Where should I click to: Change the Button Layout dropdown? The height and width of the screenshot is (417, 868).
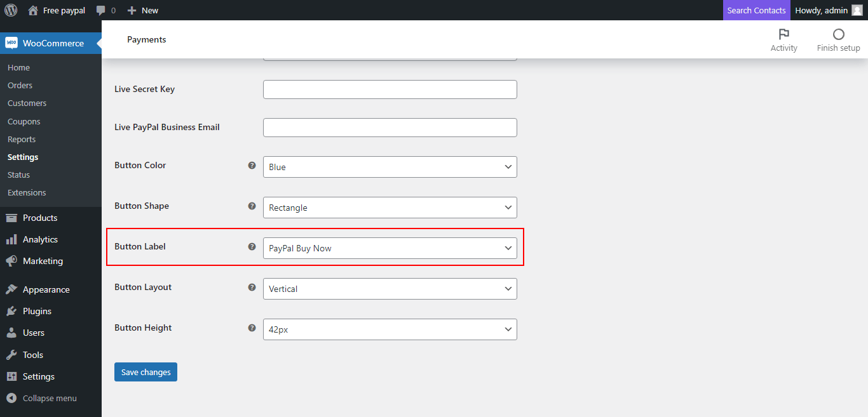pyautogui.click(x=390, y=289)
